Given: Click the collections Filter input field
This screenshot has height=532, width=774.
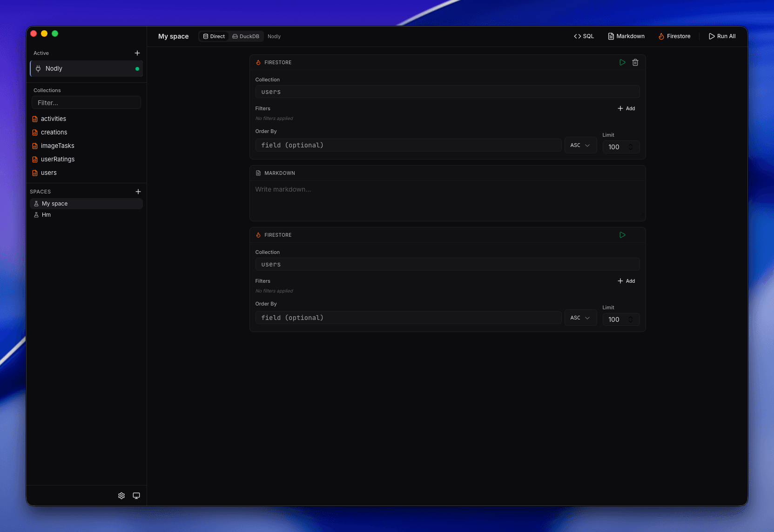Looking at the screenshot, I should tap(86, 102).
